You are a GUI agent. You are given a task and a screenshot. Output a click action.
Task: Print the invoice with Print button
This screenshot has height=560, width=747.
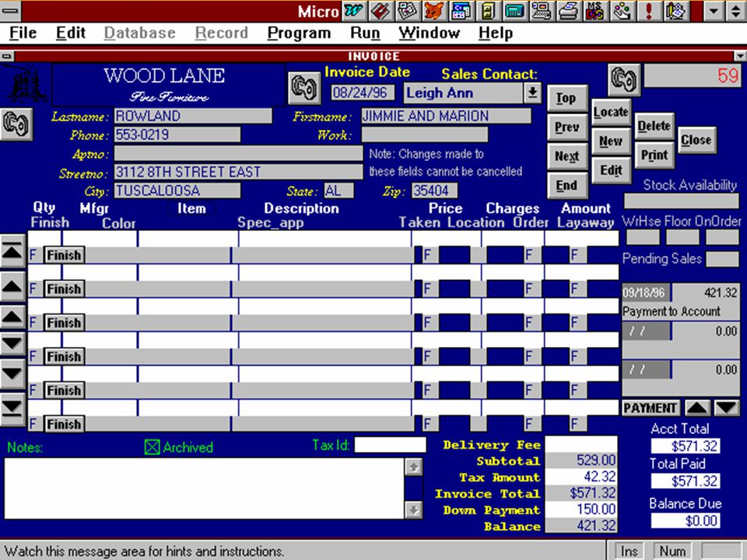(x=654, y=156)
